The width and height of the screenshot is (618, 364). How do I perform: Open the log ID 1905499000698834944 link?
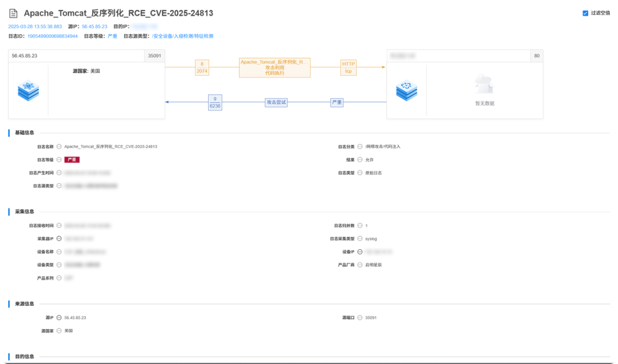53,37
